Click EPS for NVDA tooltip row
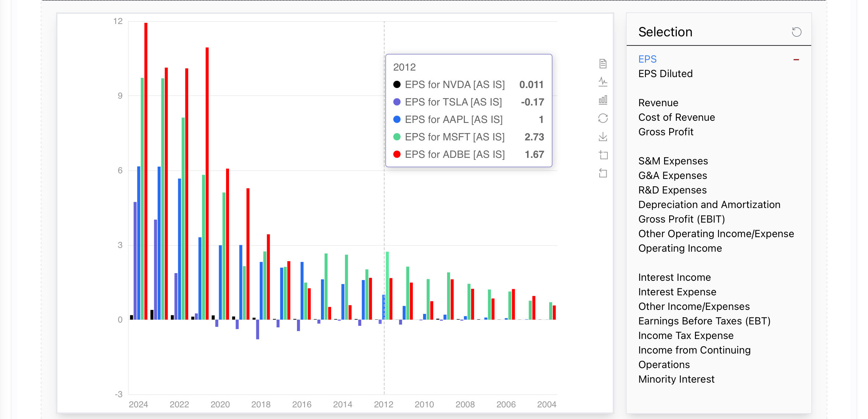The image size is (868, 419). [x=469, y=85]
